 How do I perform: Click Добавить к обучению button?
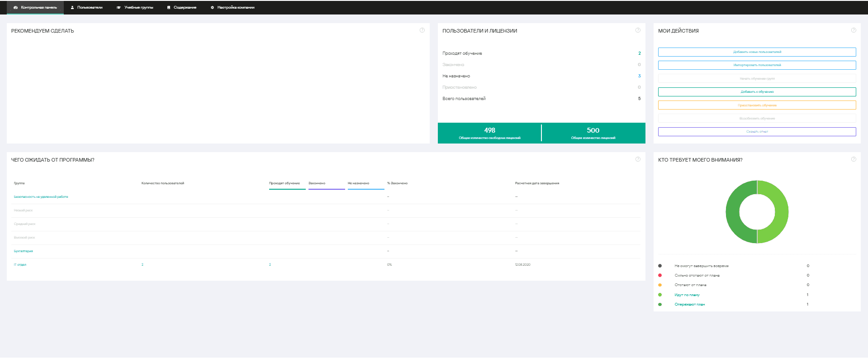[x=757, y=92]
